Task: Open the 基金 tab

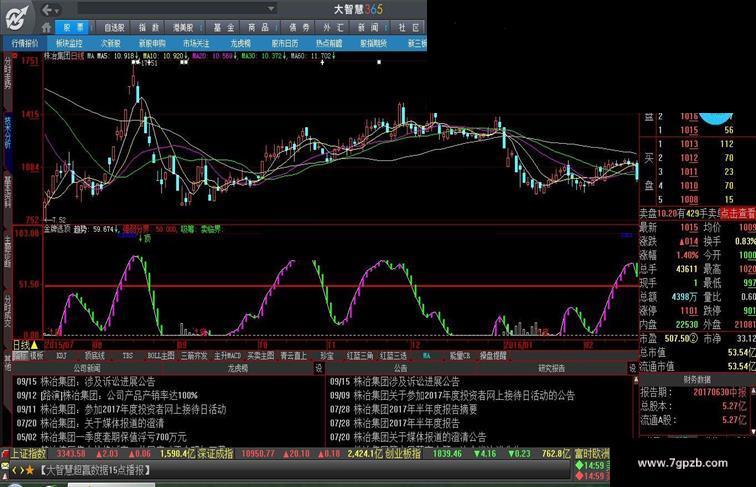Action: [224, 27]
